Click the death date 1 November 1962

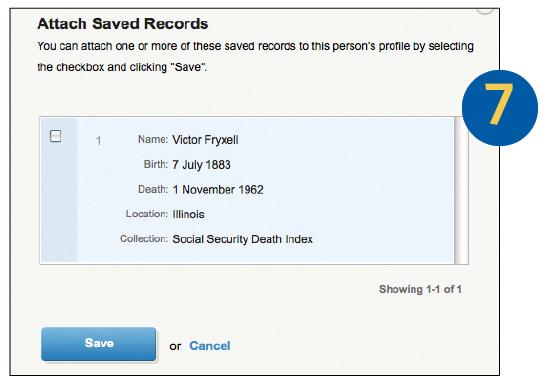click(x=218, y=190)
